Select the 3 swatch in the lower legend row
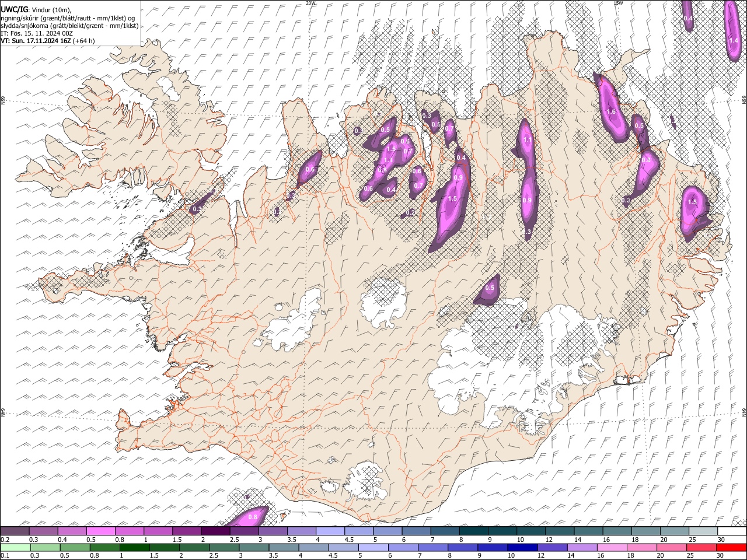This screenshot has height=560, width=747. pyautogui.click(x=253, y=547)
